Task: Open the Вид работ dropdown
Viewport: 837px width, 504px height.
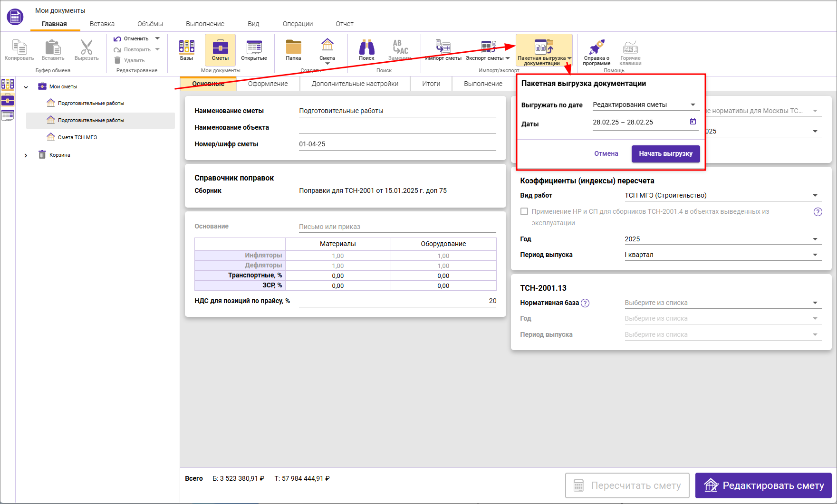Action: coord(722,195)
